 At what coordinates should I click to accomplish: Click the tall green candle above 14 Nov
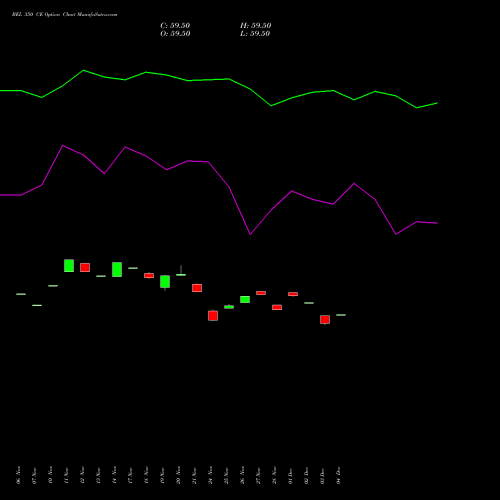click(117, 269)
